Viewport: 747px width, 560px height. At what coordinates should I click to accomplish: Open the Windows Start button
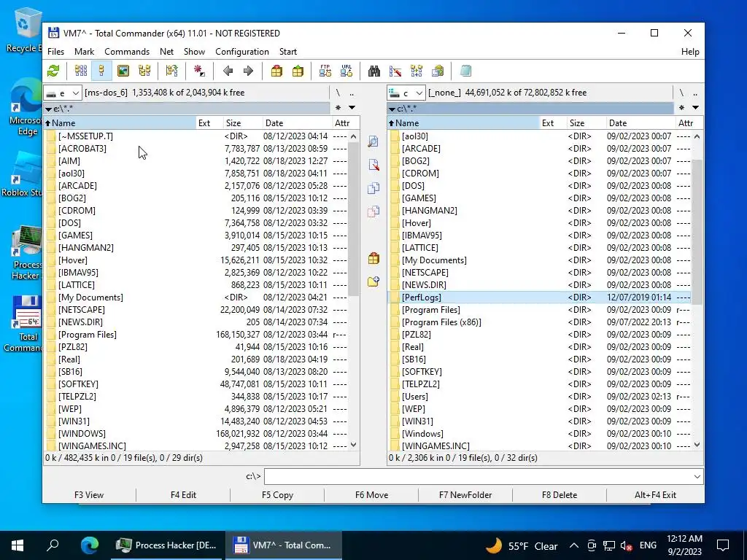18,545
